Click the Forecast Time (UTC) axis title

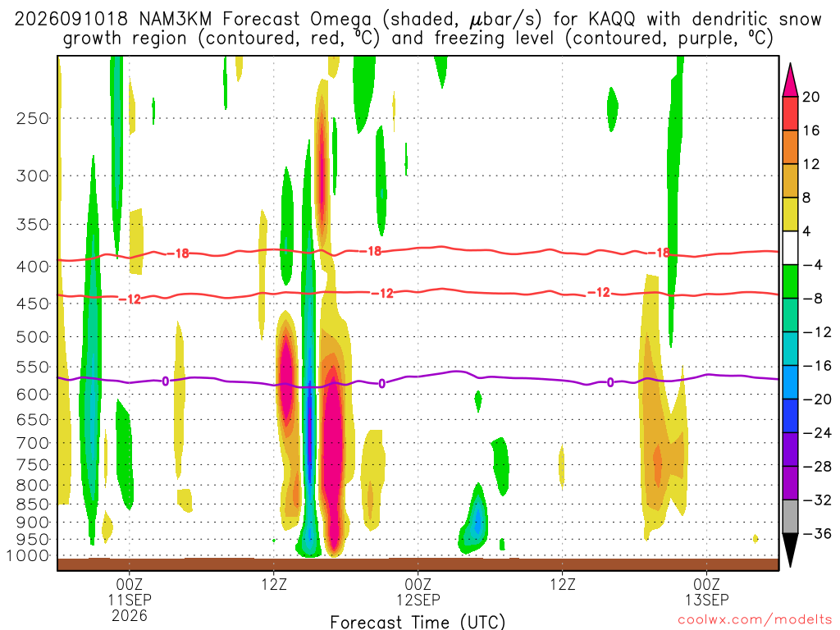418,622
